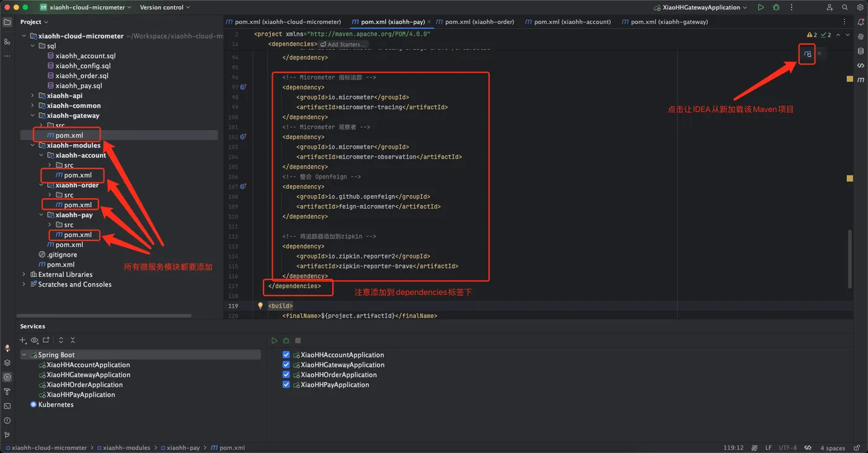Jump to next highlighted problem arrow
868x453 pixels.
[x=848, y=35]
